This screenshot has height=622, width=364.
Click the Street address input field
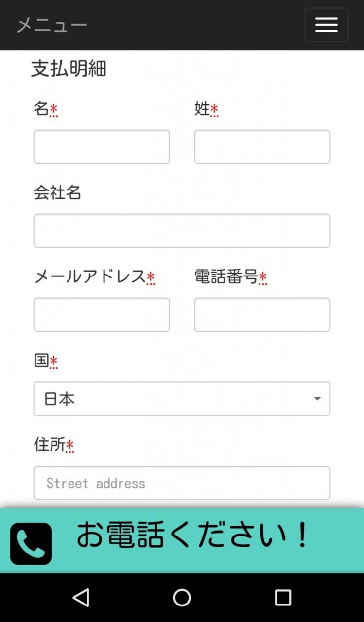click(182, 483)
